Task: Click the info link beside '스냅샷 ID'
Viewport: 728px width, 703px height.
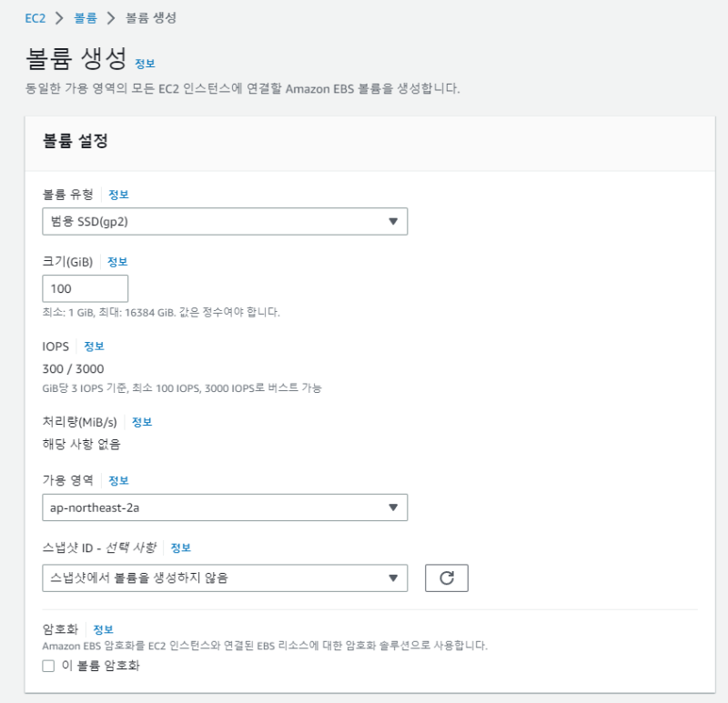Action: (x=181, y=548)
